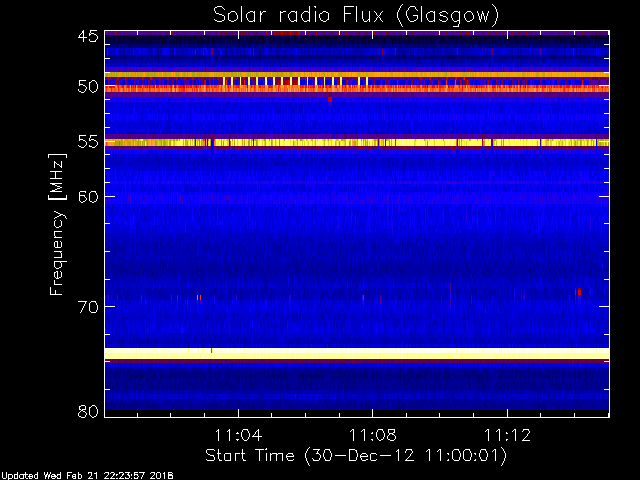Click the 11:12 time tick label
640x480 pixels.
507,435
